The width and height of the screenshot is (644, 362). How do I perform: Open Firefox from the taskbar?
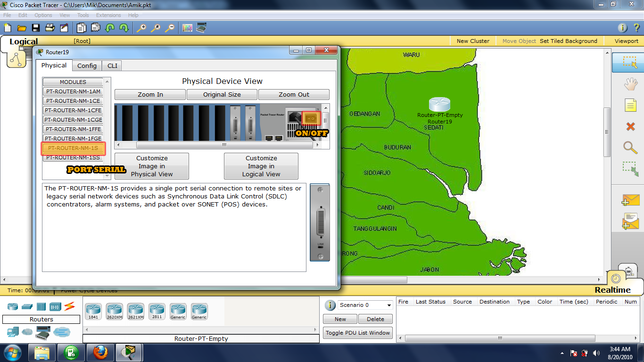tap(100, 353)
